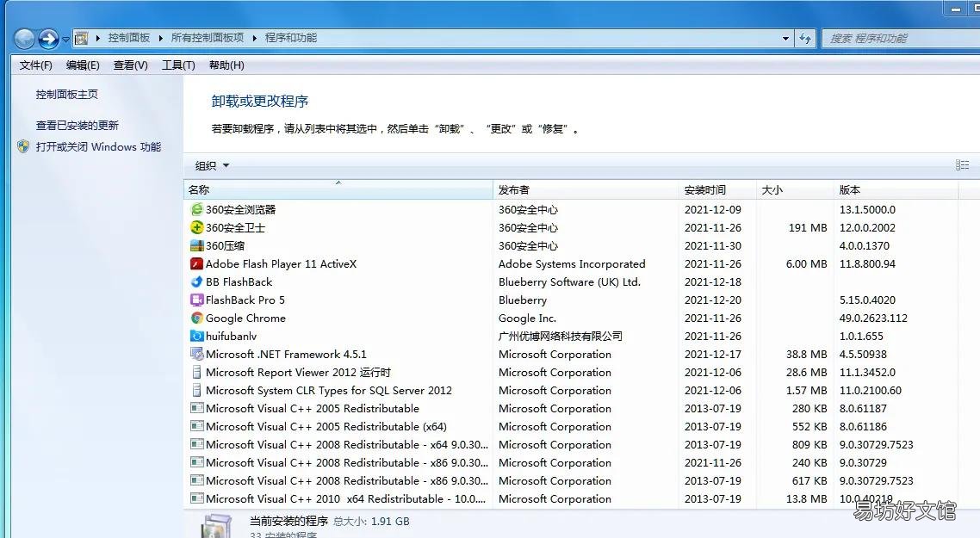Select the 360安全浏览器 entry name
Image resolution: width=980 pixels, height=538 pixels.
(240, 210)
